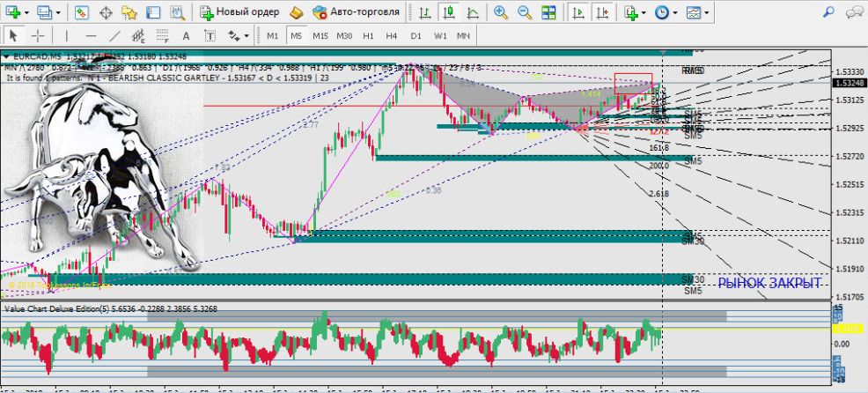Select the vertical line tool
Image resolution: width=868 pixels, height=393 pixels.
(x=66, y=36)
